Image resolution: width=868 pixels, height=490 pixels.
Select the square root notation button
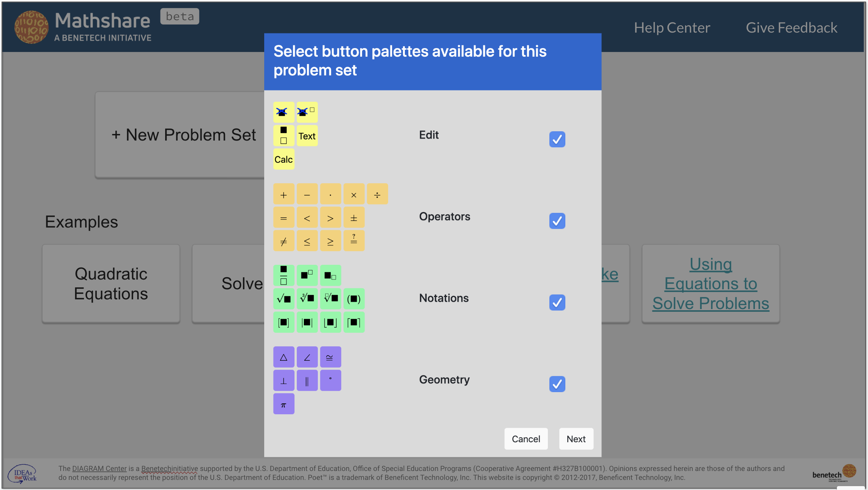[x=284, y=299]
